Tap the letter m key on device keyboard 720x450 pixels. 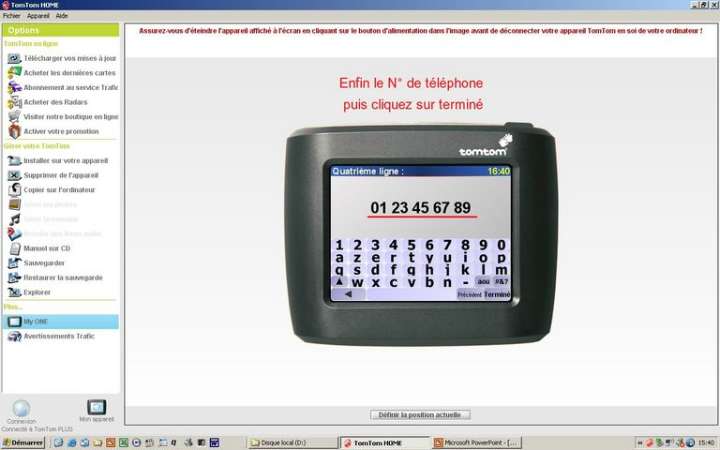click(501, 270)
